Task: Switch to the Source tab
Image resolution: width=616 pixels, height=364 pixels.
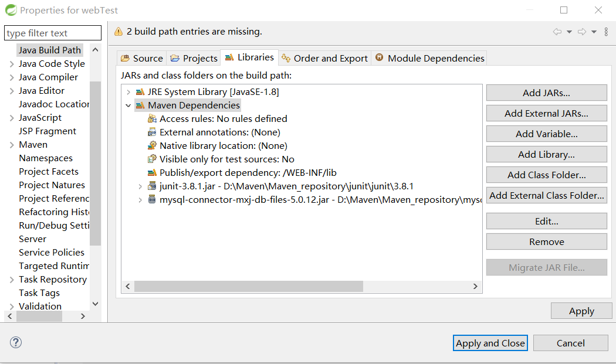Action: [142, 59]
